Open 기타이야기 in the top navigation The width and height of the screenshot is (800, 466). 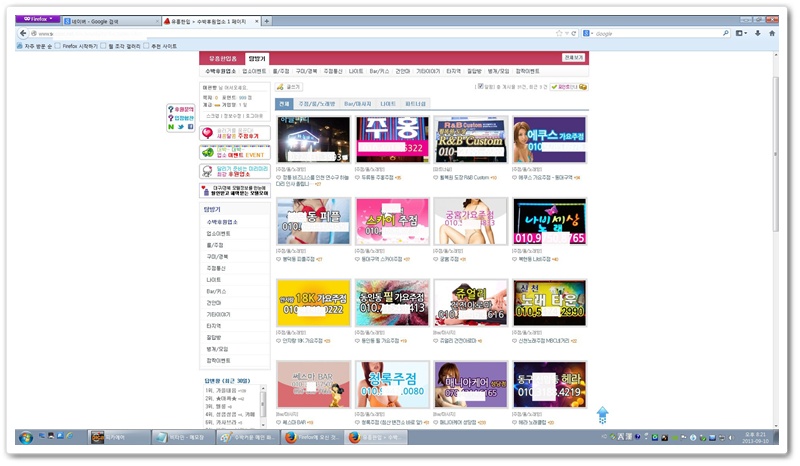pyautogui.click(x=428, y=71)
